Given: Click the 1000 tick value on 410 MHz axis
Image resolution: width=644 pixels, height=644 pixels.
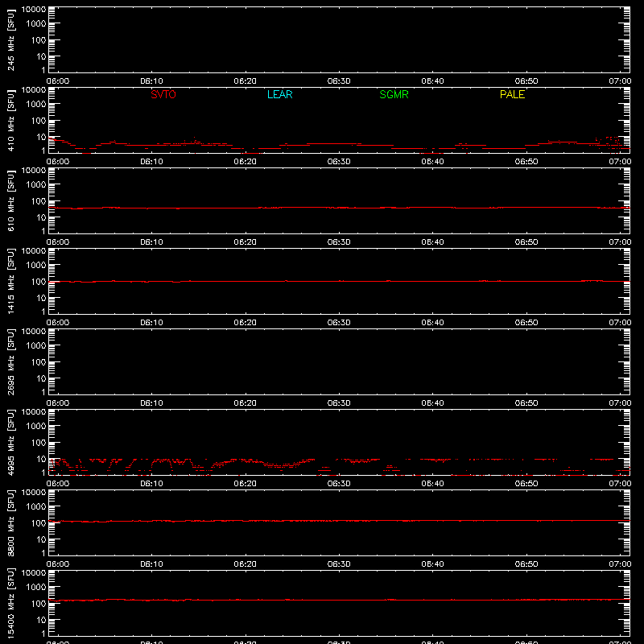Looking at the screenshot, I should 36,105.
